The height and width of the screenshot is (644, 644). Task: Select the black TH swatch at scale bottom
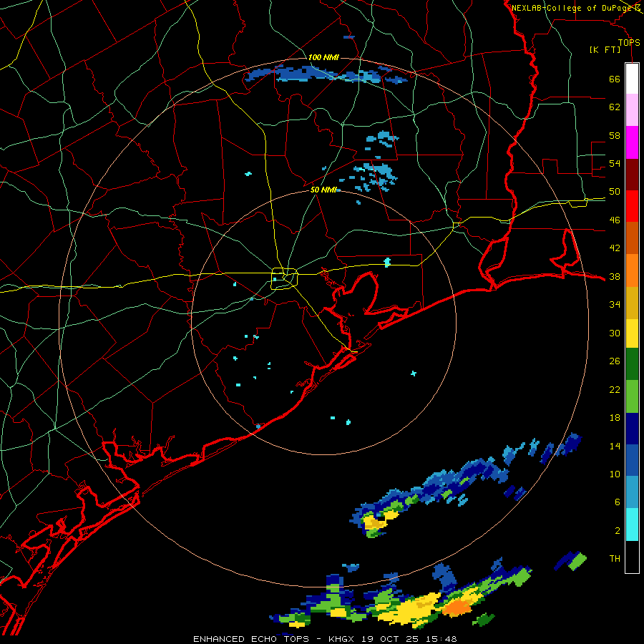[632, 557]
